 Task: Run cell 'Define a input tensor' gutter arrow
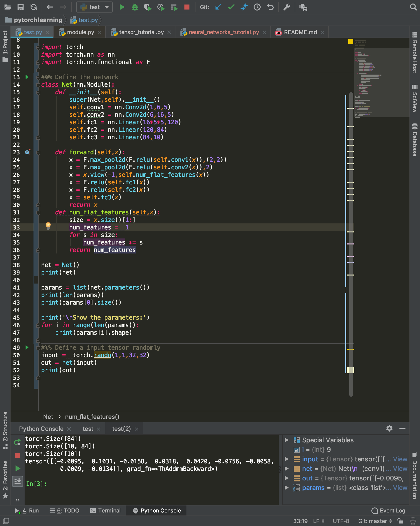pos(27,348)
